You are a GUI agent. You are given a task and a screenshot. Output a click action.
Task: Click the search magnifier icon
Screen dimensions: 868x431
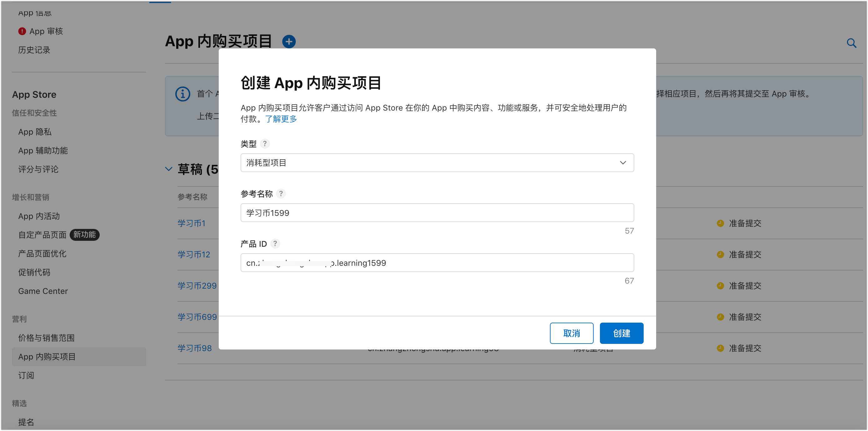851,43
